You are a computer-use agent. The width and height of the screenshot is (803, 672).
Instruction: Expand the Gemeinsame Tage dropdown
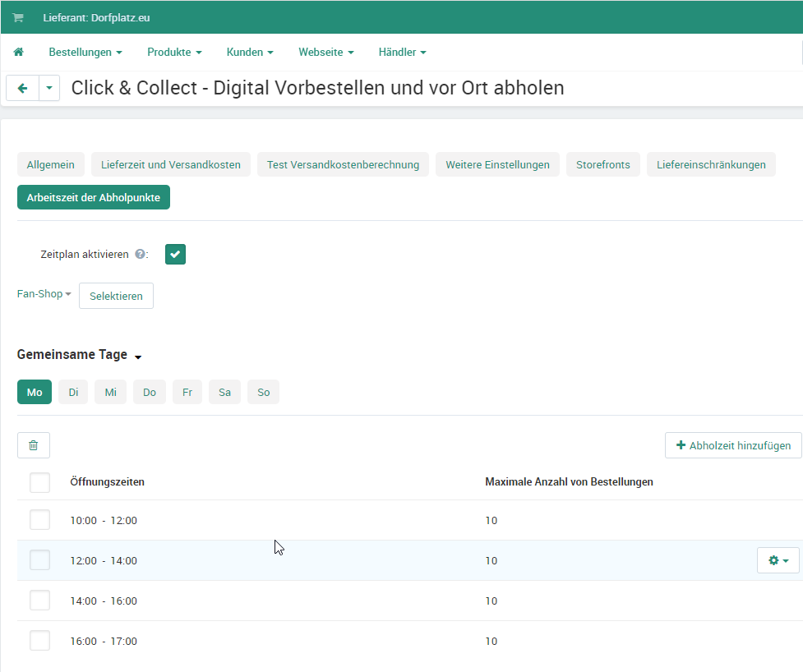point(79,355)
